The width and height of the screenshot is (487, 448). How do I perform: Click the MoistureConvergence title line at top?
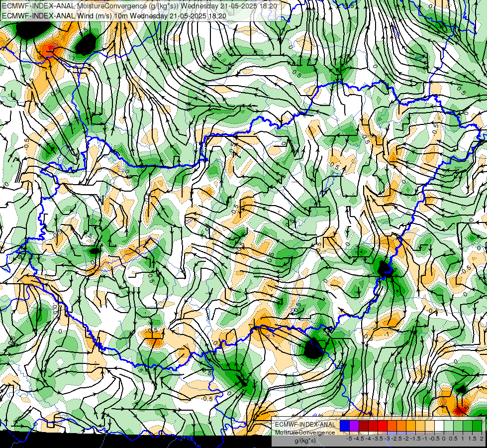pos(139,6)
